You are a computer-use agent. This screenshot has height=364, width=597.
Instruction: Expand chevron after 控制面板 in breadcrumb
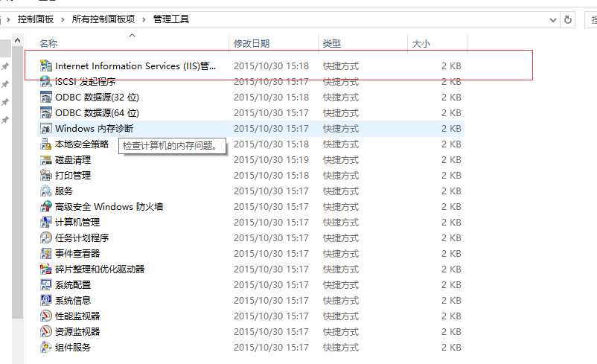63,19
